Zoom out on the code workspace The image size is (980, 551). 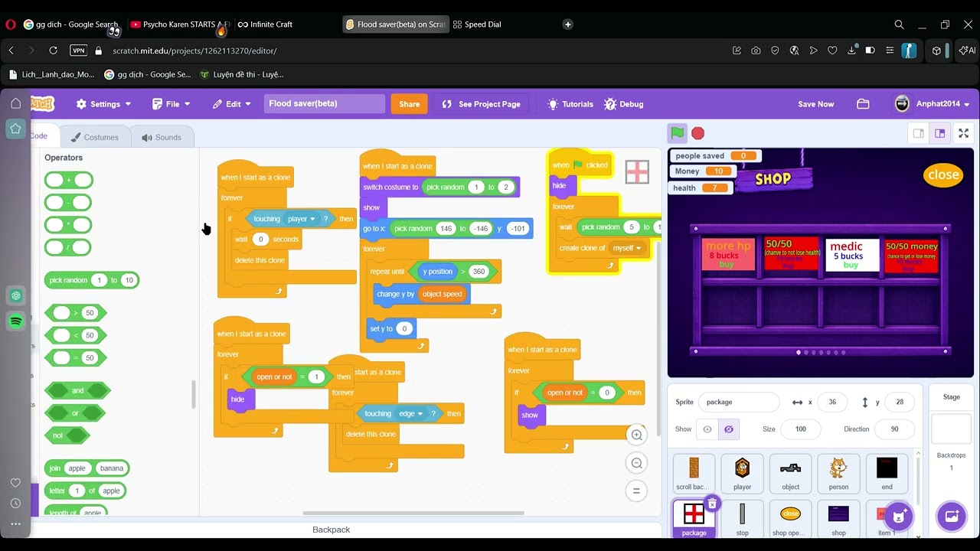[x=636, y=463]
